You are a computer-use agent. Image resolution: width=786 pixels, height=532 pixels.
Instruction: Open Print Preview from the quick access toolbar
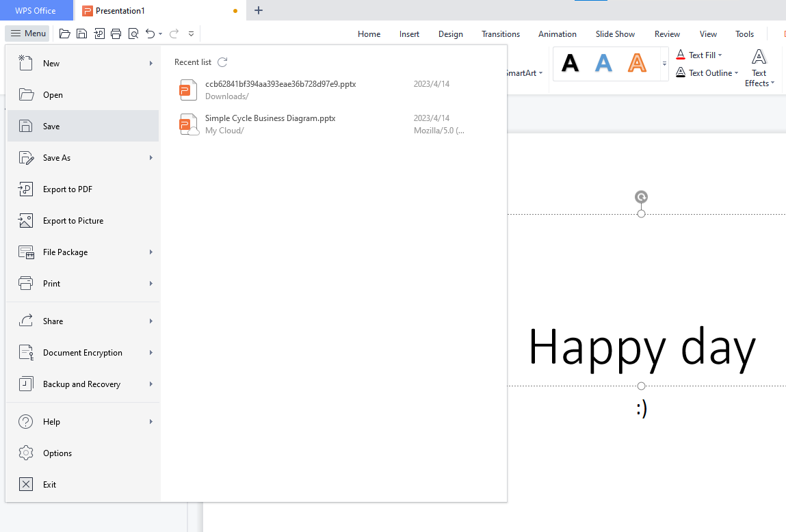click(x=133, y=33)
